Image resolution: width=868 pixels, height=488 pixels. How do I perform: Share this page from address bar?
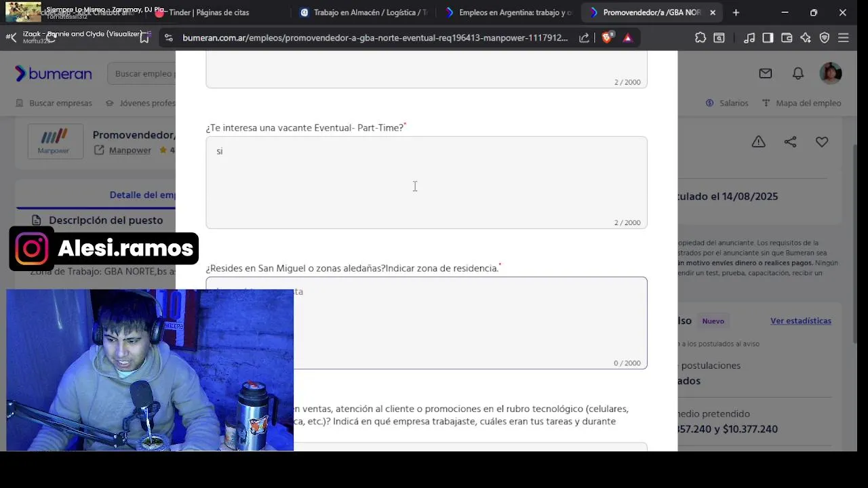(x=584, y=38)
